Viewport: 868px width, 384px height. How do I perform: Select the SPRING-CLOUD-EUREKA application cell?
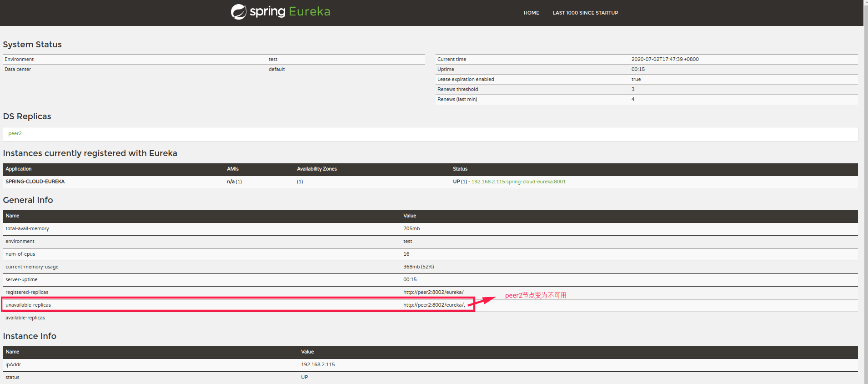[35, 182]
